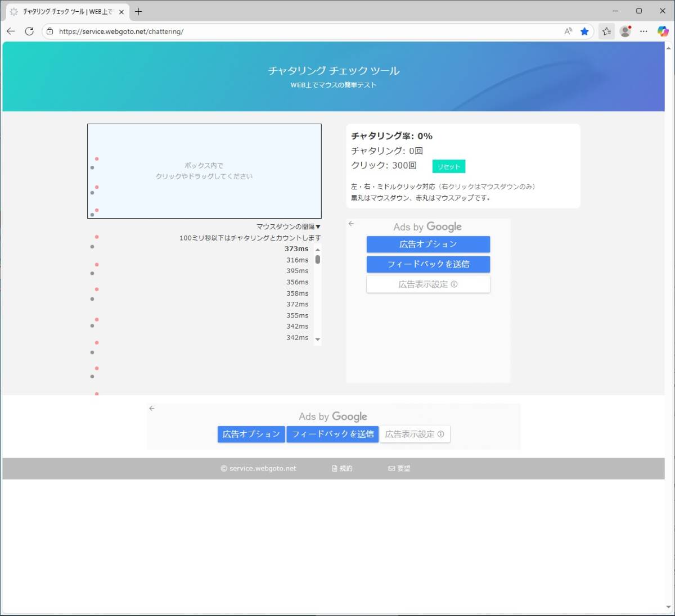Click back arrow in bottom ad banner
The height and width of the screenshot is (616, 675).
(x=152, y=409)
